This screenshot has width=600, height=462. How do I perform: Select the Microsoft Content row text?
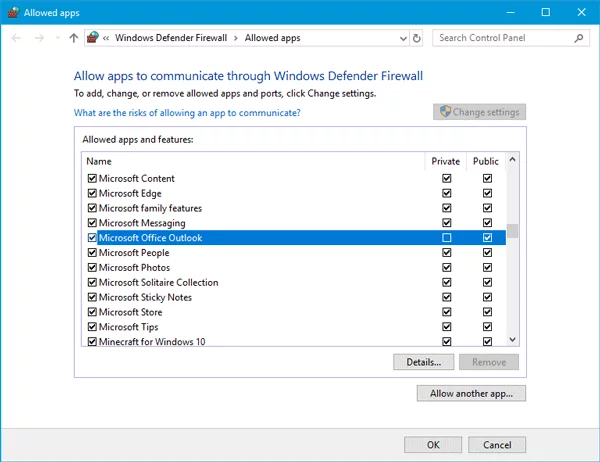click(137, 178)
